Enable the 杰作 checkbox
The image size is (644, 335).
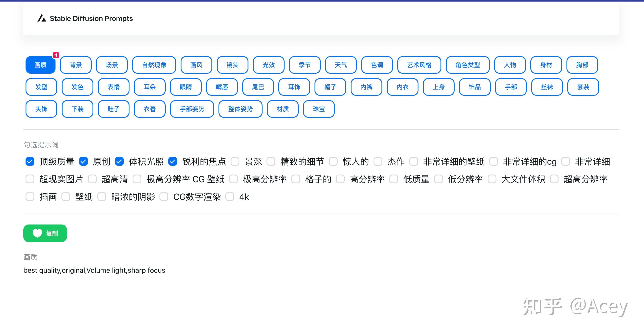coord(378,162)
